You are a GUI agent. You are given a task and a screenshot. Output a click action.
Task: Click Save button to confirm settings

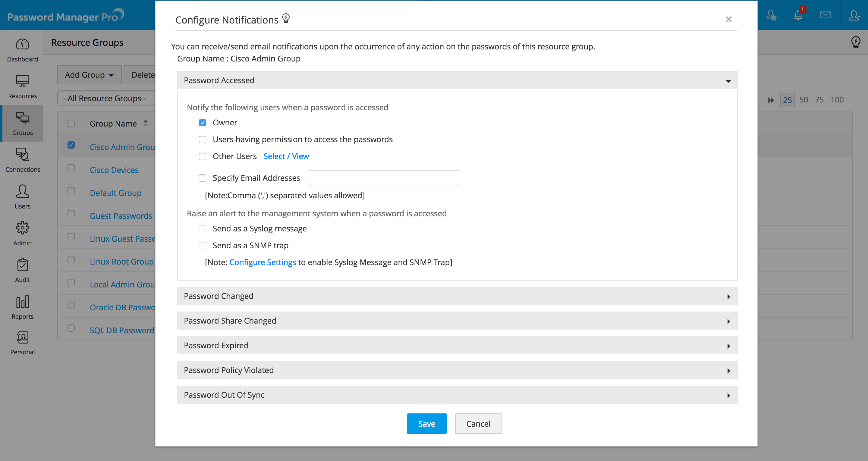pyautogui.click(x=427, y=424)
